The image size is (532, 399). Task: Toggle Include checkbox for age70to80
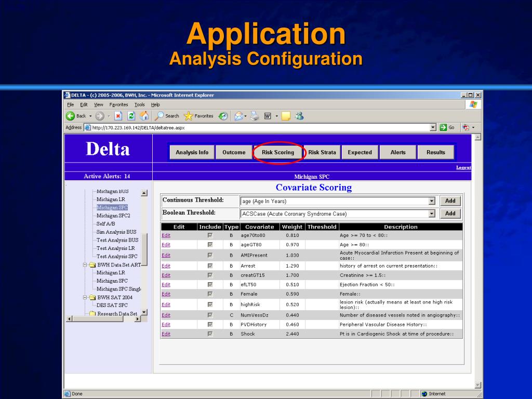(210, 235)
